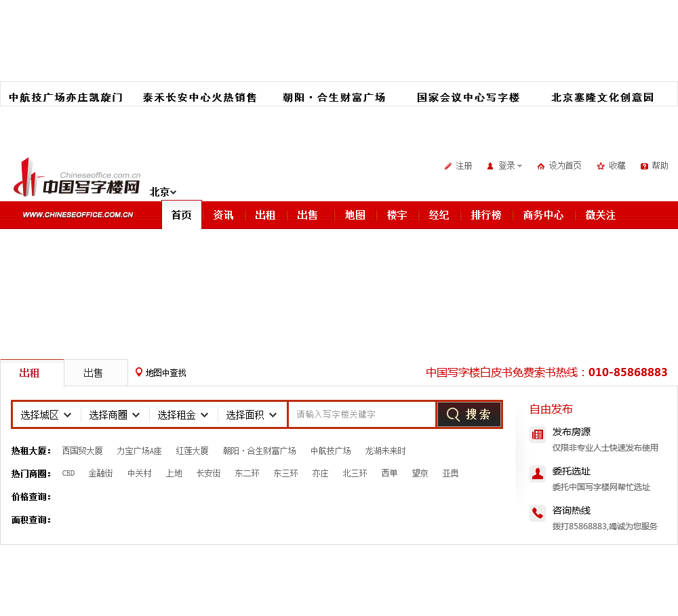Click the 长安街 district link
The image size is (678, 616).
pos(208,473)
